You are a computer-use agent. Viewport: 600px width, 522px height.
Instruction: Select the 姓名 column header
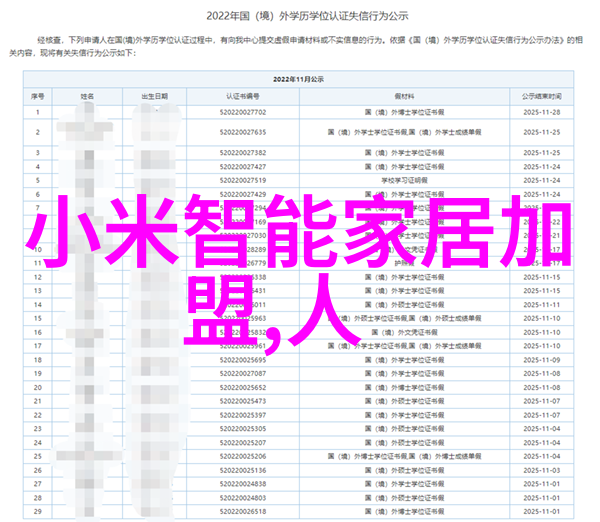click(89, 97)
